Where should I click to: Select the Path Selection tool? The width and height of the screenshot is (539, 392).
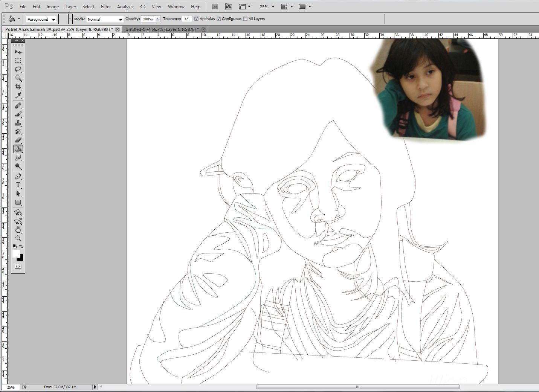click(18, 194)
